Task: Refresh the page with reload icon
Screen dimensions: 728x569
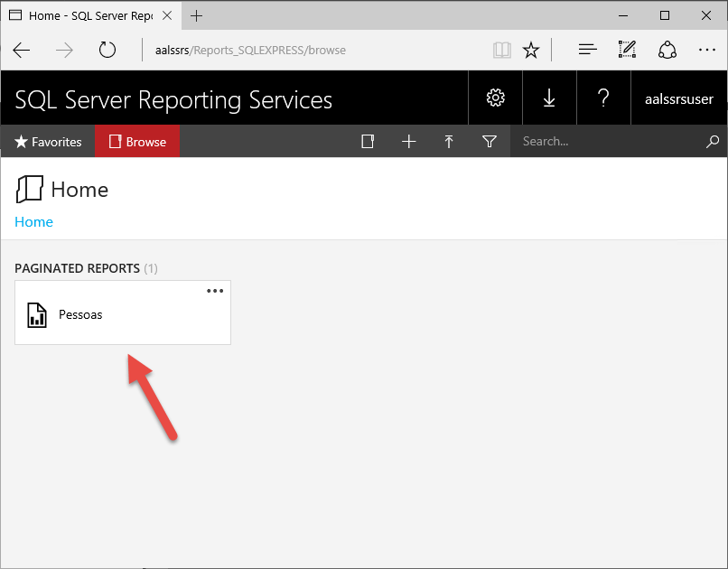Action: [x=107, y=50]
